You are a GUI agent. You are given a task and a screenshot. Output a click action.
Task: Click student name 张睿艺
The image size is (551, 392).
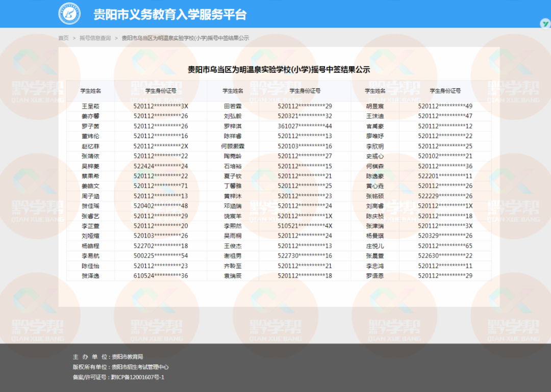(x=90, y=216)
